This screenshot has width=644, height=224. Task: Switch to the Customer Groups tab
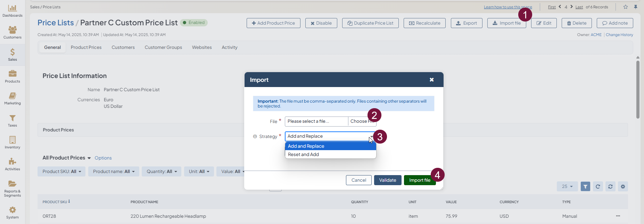163,48
